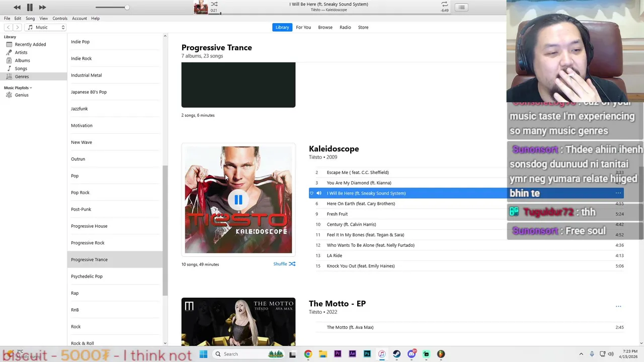The image size is (644, 362).
Task: Switch to the Browse tab
Action: click(x=325, y=27)
